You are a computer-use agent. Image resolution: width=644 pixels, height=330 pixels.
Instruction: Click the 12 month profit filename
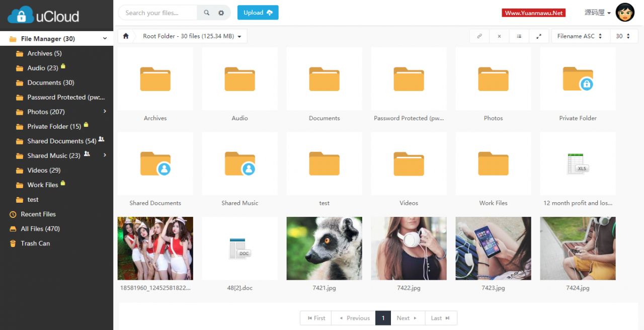pyautogui.click(x=578, y=203)
